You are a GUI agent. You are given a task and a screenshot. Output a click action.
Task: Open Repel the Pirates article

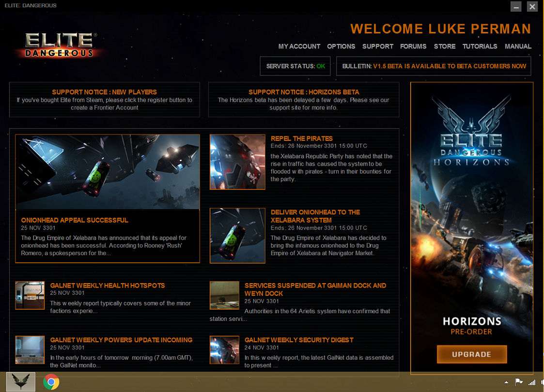(x=301, y=138)
